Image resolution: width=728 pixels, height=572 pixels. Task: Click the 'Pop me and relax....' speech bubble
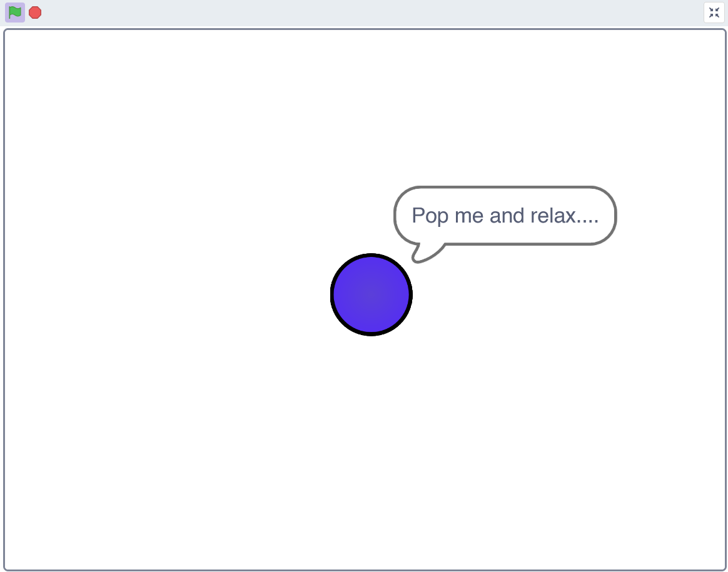click(x=505, y=216)
